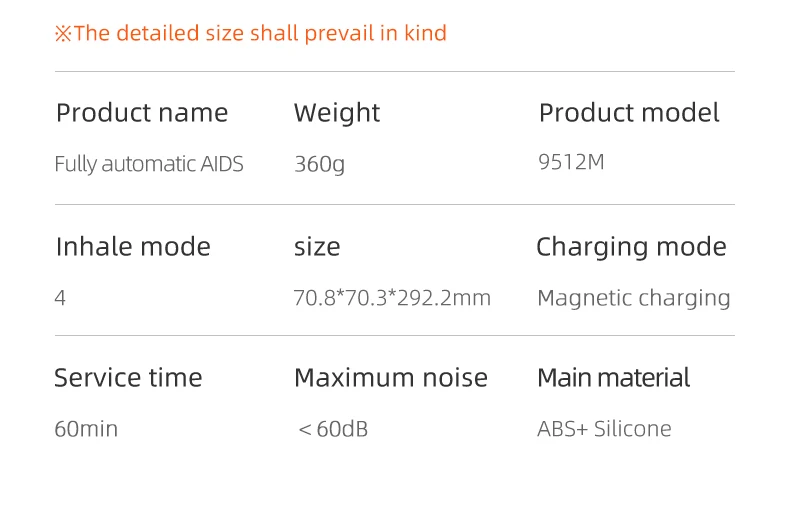
Task: Select the "360g" weight value
Action: coord(319,164)
